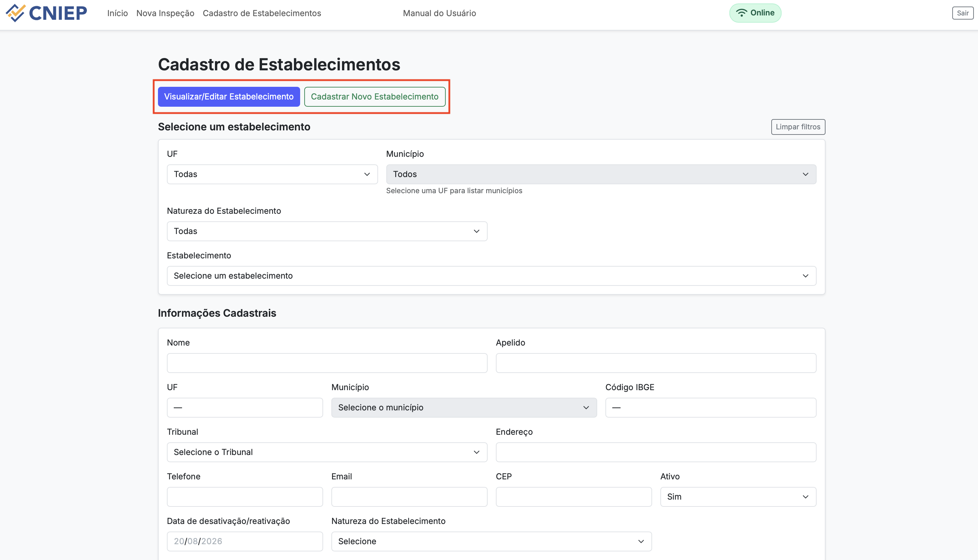
Task: Open the UF filter dropdown showing Todas
Action: coord(272,174)
